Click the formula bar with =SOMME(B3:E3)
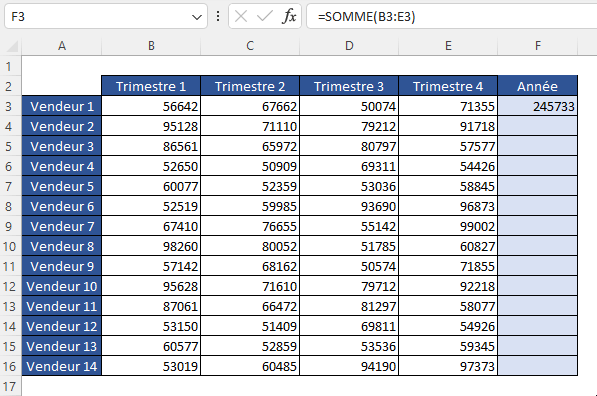The width and height of the screenshot is (597, 396). [452, 16]
